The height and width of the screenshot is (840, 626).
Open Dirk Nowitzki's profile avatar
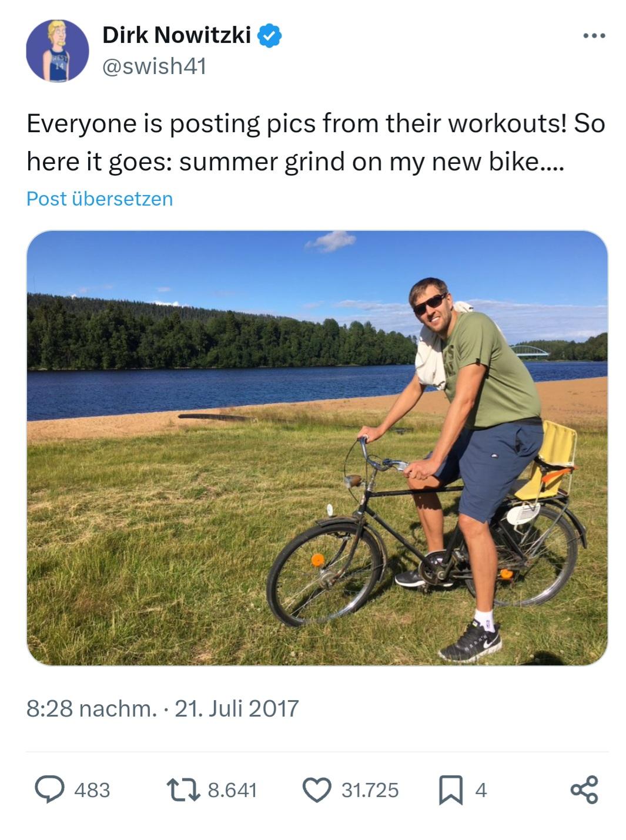point(57,51)
